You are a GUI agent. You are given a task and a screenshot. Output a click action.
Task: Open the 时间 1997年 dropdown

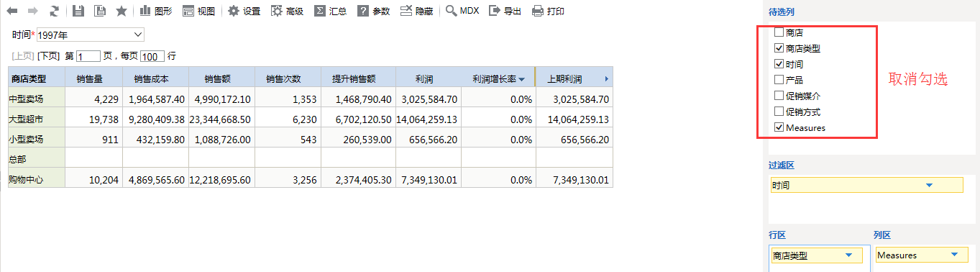[91, 35]
